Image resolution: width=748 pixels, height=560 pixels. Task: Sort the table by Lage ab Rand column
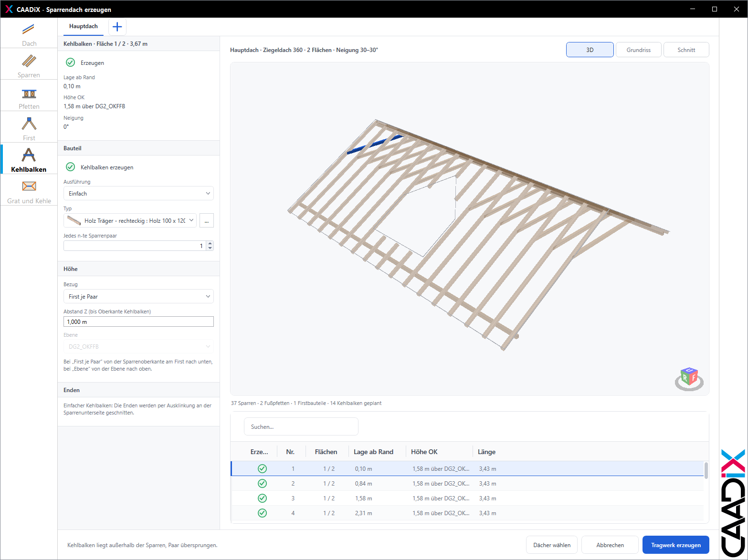373,452
